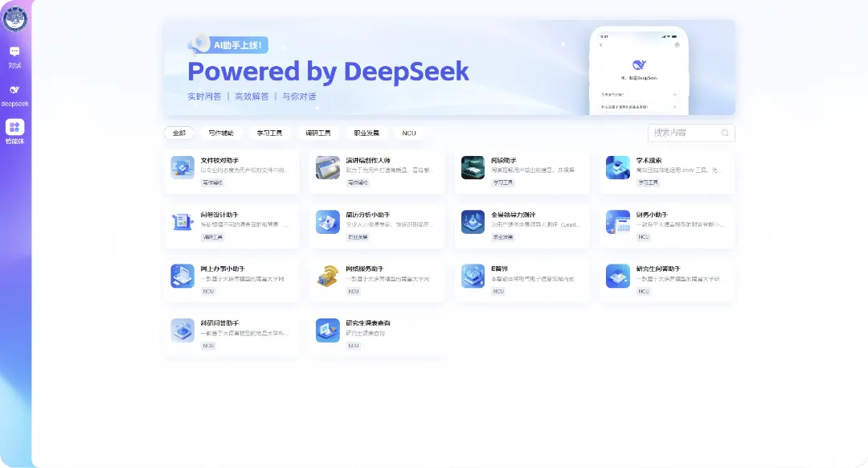Click the 财务小助手 calculator icon
The width and height of the screenshot is (868, 468).
click(x=618, y=222)
